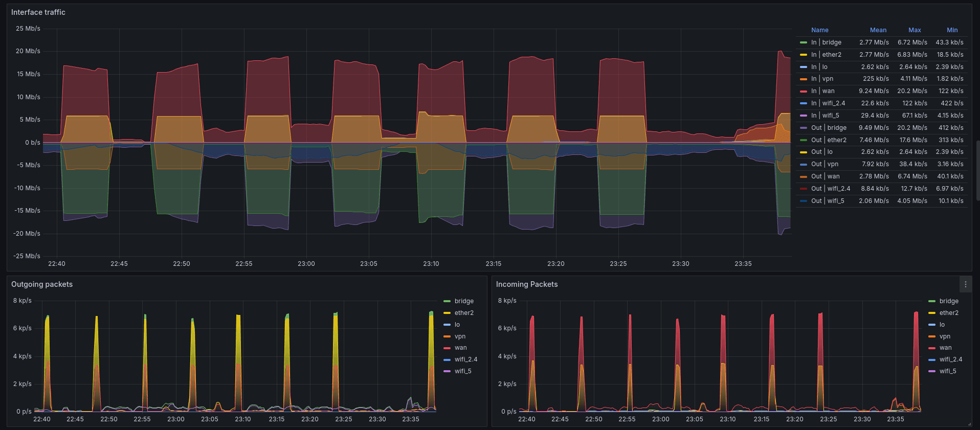Toggle the In | wifi_2.4 series label
This screenshot has height=430, width=980.
tap(828, 103)
